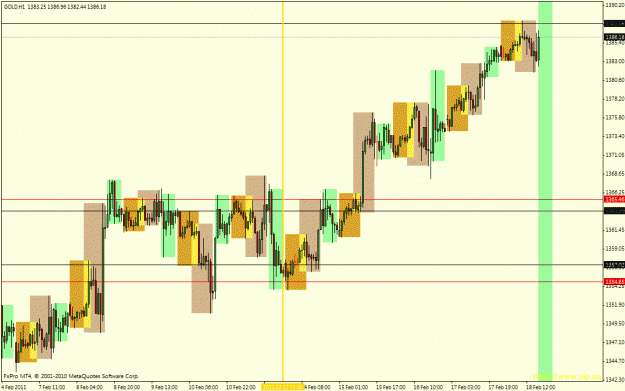This screenshot has height=391, width=625.
Task: Click the 1380.60 price scale value
Action: [x=615, y=80]
